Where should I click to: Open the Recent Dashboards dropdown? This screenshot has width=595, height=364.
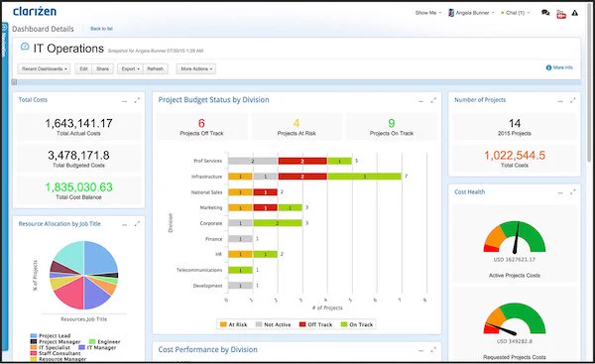click(44, 69)
